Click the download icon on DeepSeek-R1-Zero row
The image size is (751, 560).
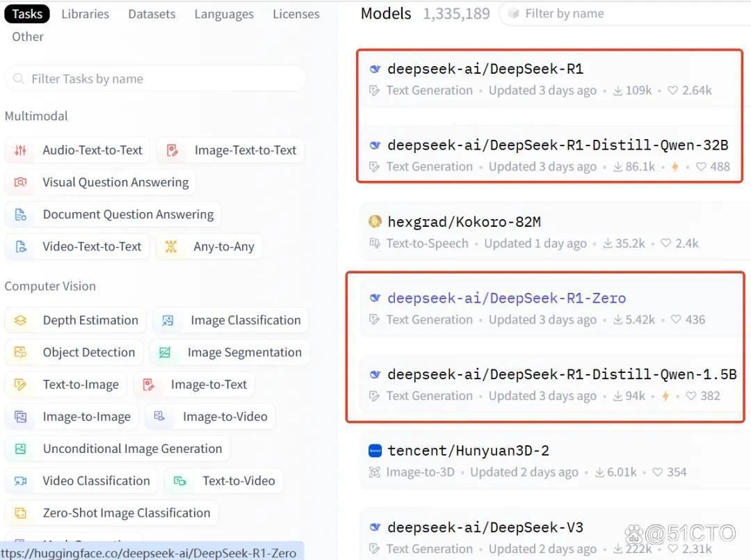click(618, 319)
